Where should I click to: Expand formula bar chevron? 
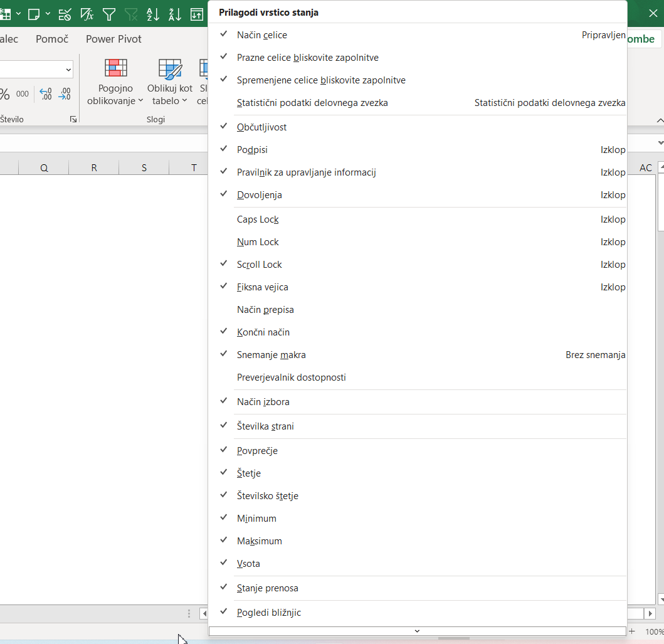660,143
